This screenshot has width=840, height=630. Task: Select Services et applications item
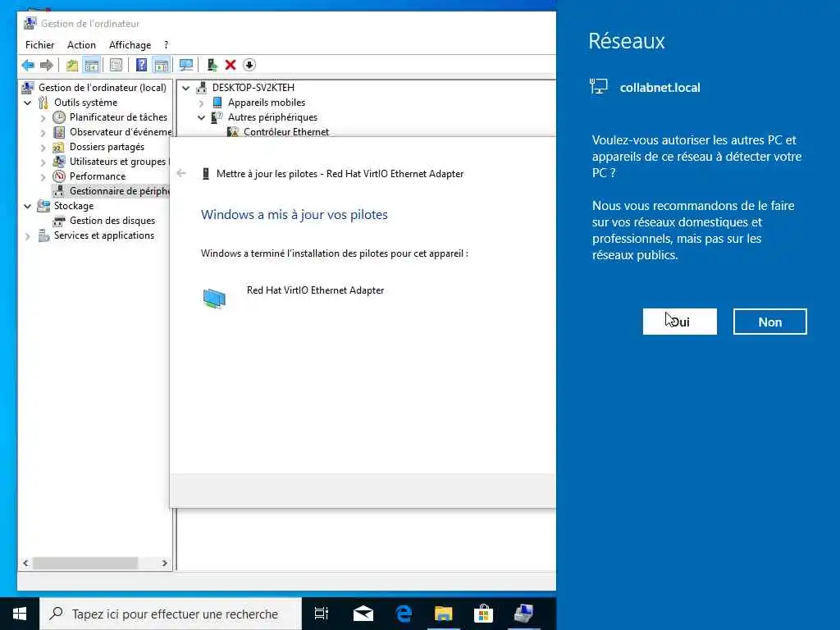(x=104, y=235)
